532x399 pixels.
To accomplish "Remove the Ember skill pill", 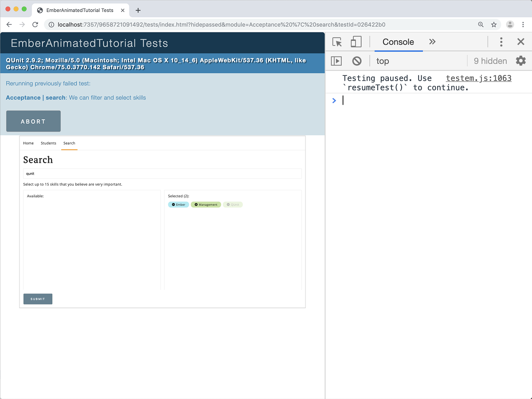I will pyautogui.click(x=178, y=205).
